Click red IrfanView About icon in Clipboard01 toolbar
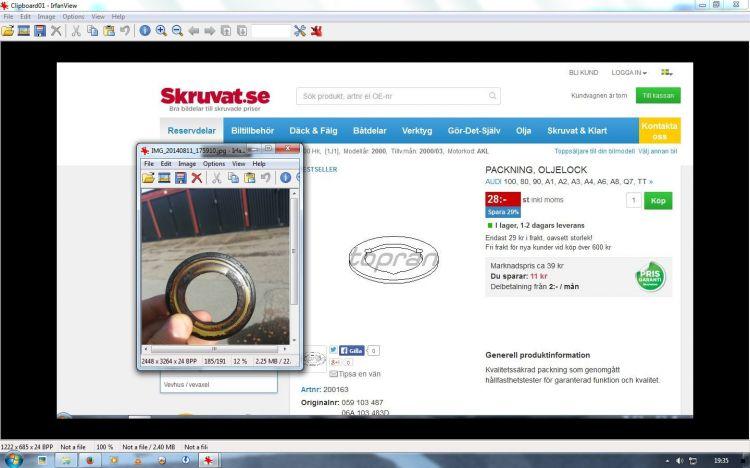 point(316,31)
